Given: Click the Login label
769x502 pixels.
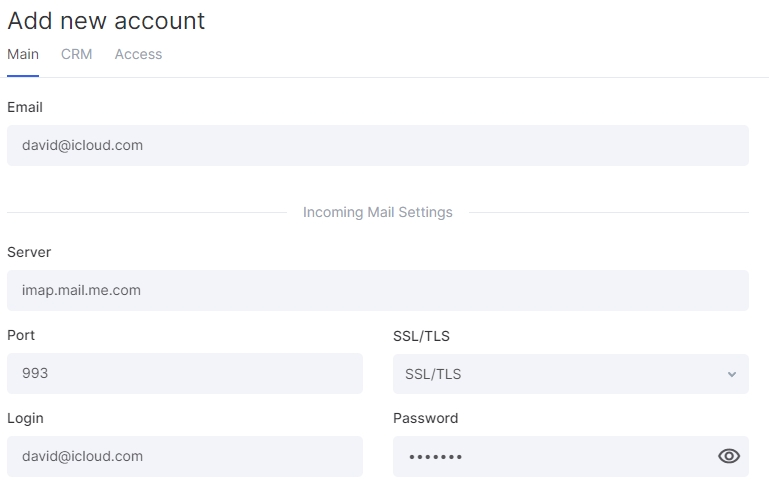Looking at the screenshot, I should pos(25,418).
